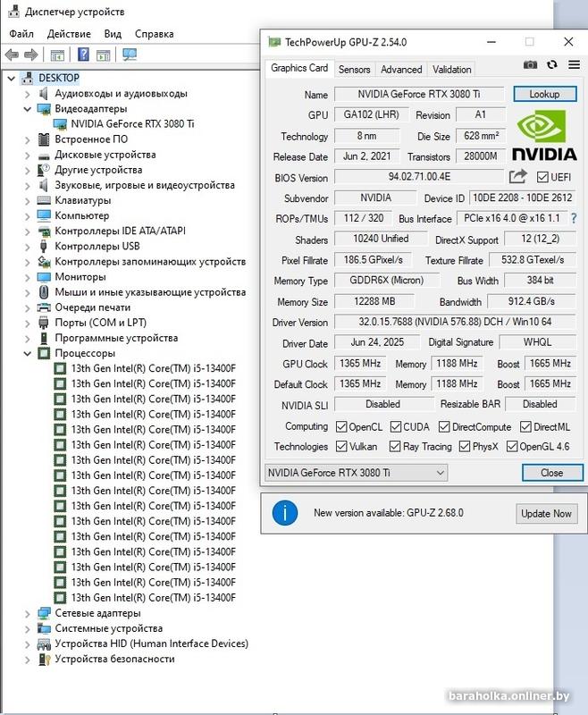Image resolution: width=588 pixels, height=715 pixels.
Task: Switch to the Sensors tab
Action: (x=354, y=70)
